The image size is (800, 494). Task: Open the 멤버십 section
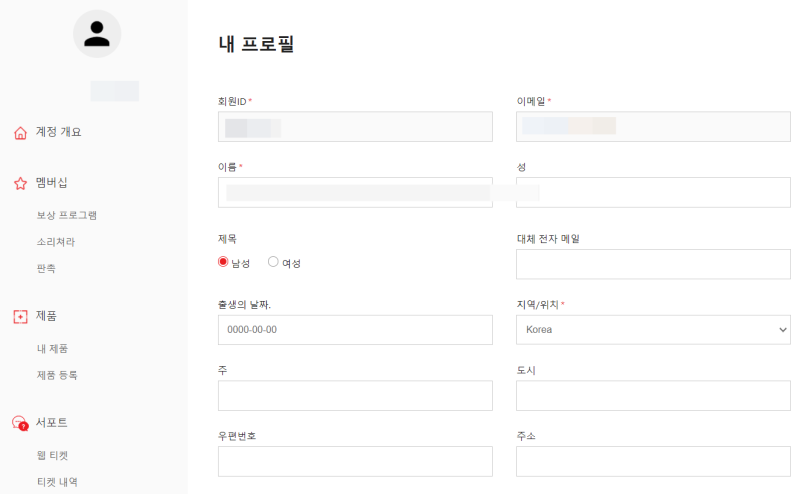pos(52,183)
